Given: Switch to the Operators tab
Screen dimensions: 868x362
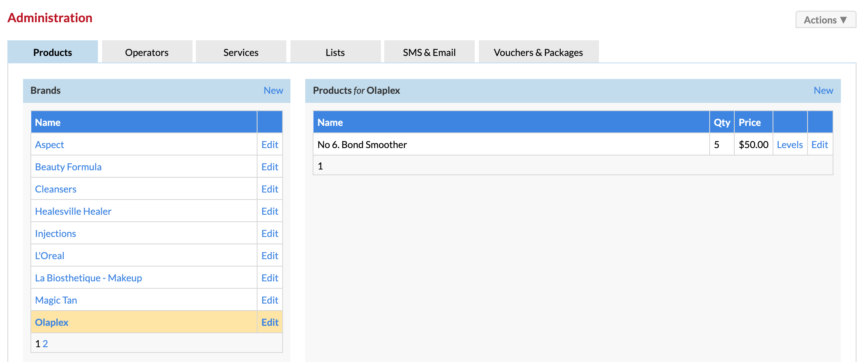Looking at the screenshot, I should coord(147,52).
